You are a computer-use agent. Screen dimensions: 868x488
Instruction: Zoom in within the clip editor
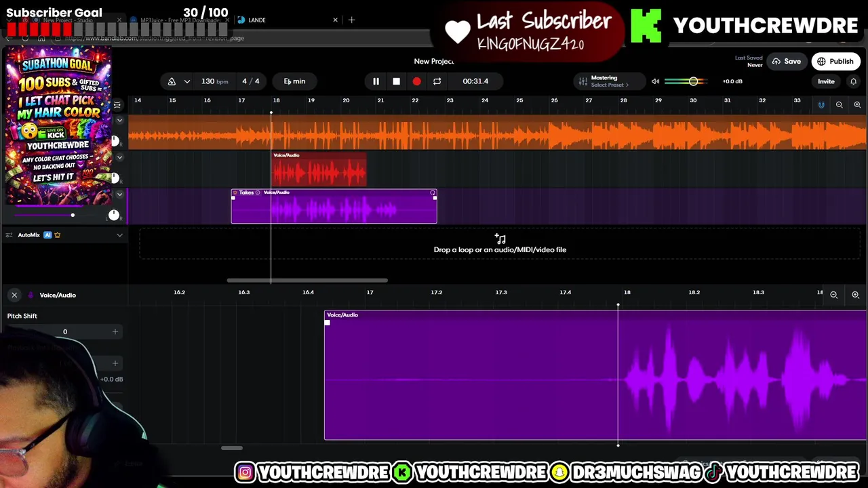(x=855, y=295)
